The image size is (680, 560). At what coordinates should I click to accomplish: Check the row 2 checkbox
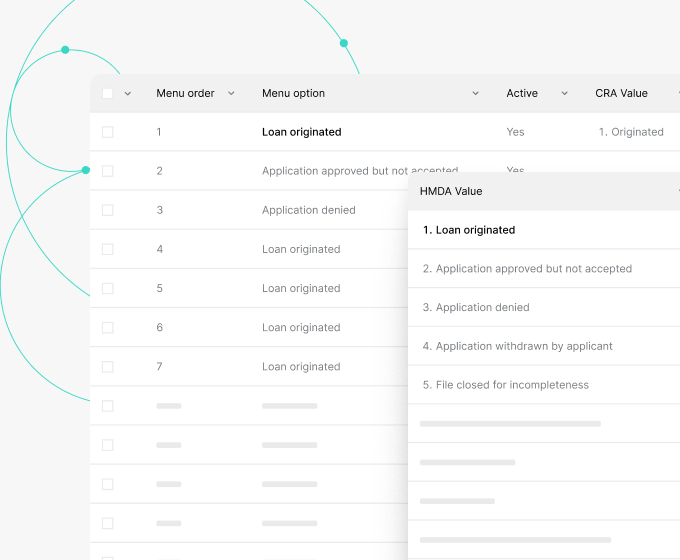point(108,171)
